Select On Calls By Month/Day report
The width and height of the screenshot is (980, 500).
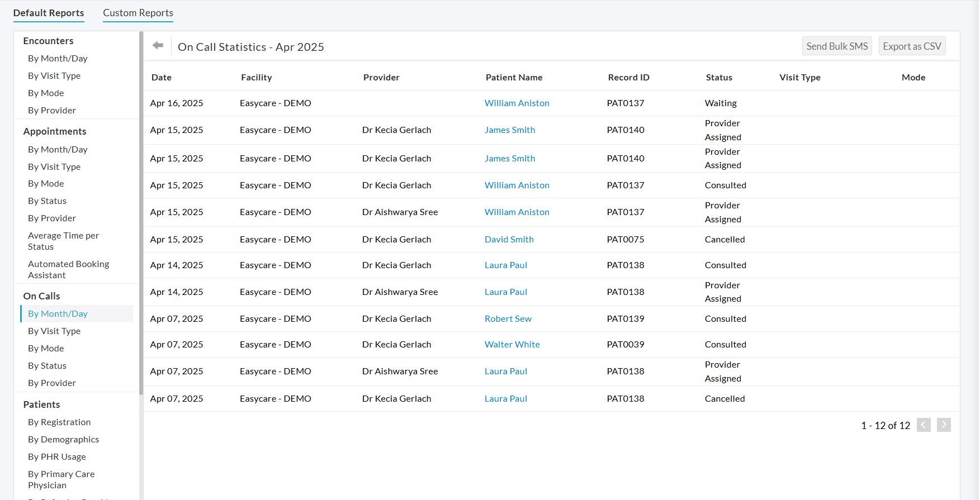coord(58,314)
